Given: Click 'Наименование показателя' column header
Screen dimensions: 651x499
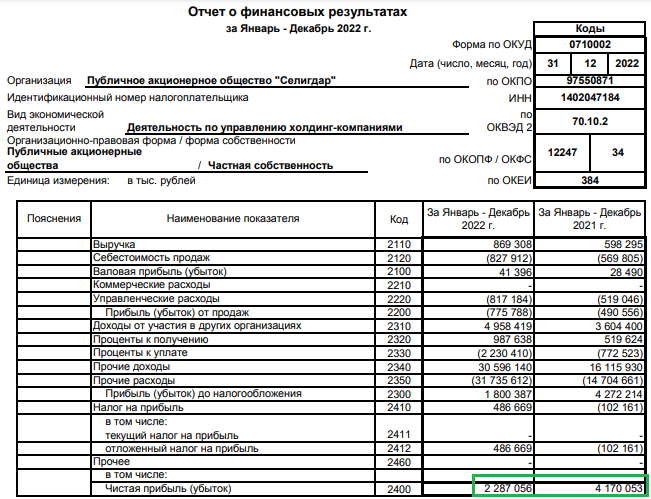Looking at the screenshot, I should coord(233,218).
